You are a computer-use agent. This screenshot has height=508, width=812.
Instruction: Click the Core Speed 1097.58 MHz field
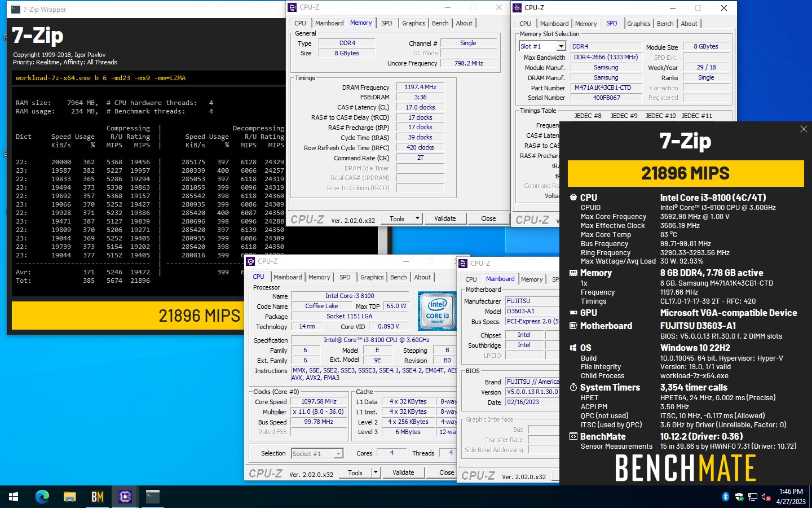(x=319, y=401)
